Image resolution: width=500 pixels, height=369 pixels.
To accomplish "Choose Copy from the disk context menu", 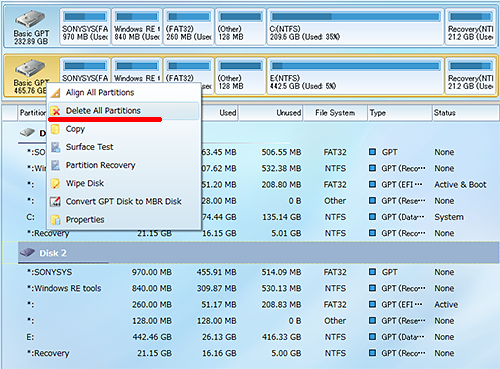I will click(x=124, y=129).
